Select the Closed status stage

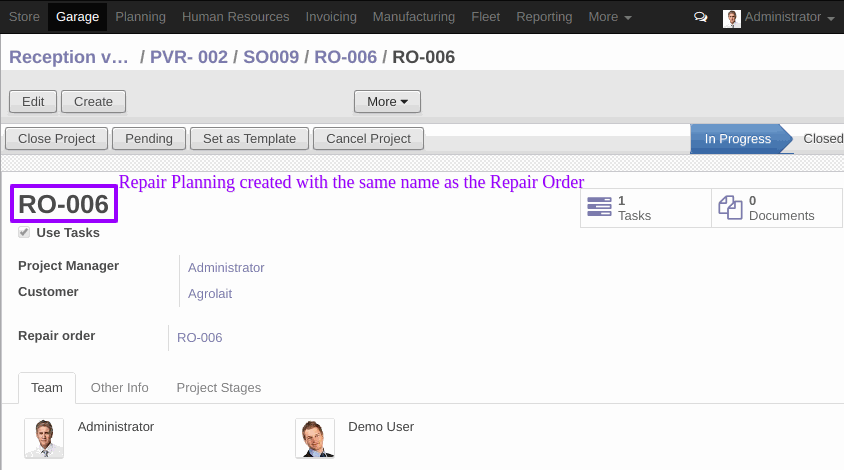click(822, 139)
